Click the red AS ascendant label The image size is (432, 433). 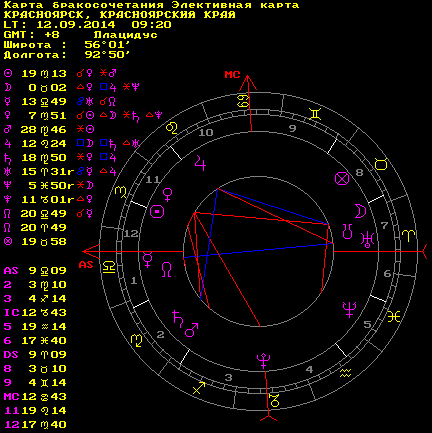click(86, 265)
